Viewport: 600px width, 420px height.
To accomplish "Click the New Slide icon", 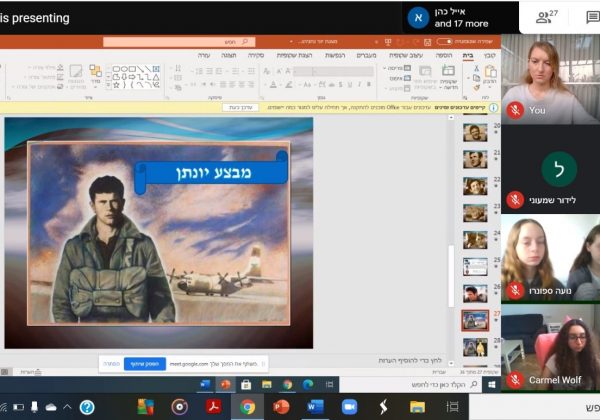I will 448,71.
